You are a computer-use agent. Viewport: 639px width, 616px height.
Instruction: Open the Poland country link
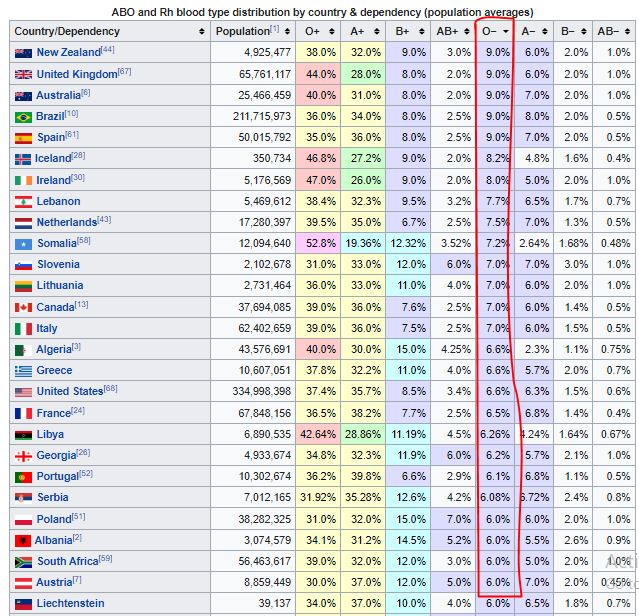pos(54,519)
